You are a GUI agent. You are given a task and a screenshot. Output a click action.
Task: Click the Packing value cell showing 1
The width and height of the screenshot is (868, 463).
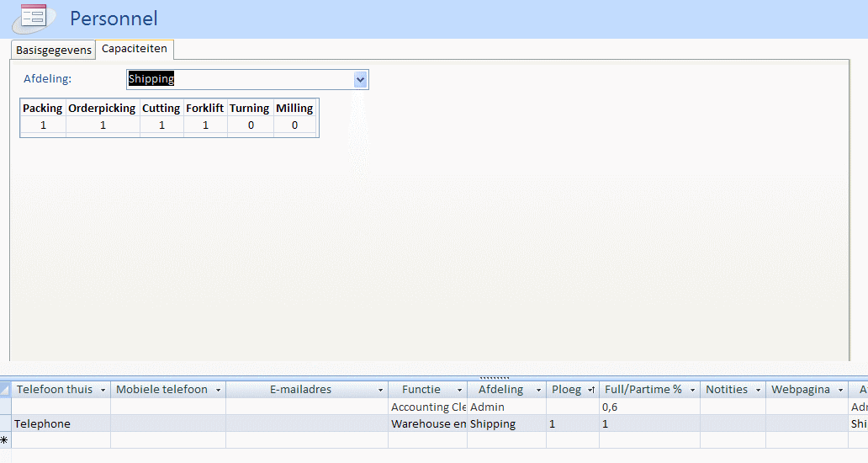43,125
